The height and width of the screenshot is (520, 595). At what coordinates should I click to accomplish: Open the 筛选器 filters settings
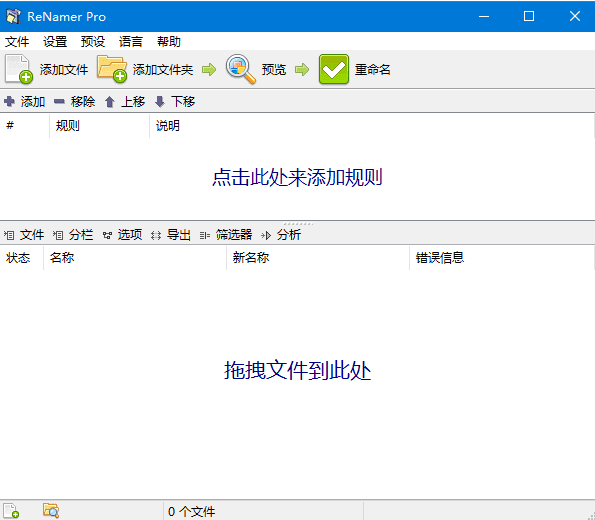tap(226, 235)
